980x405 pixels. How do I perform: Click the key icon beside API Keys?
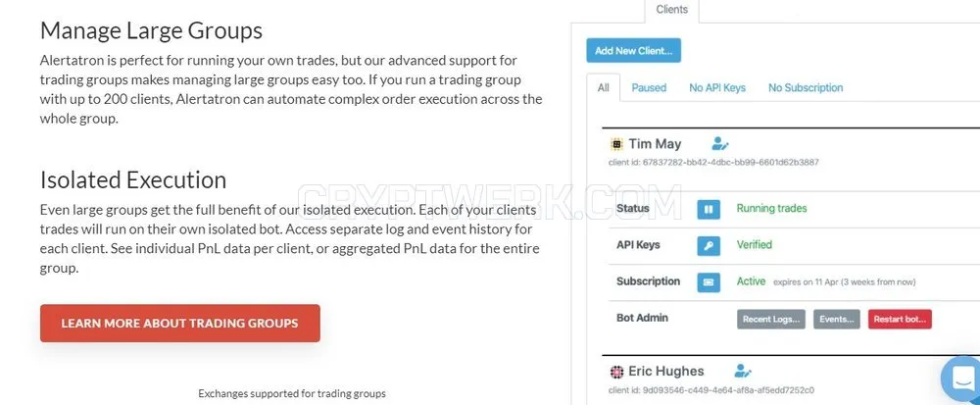pos(709,245)
